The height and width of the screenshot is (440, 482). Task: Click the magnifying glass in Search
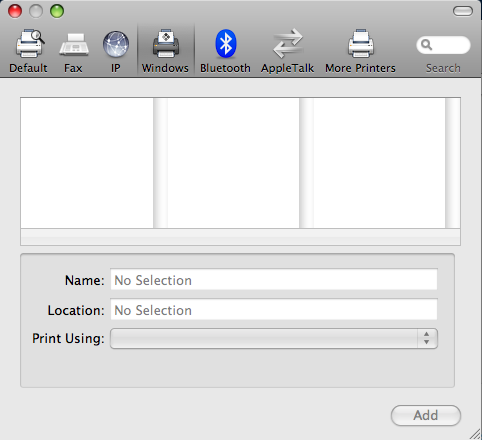tap(426, 45)
